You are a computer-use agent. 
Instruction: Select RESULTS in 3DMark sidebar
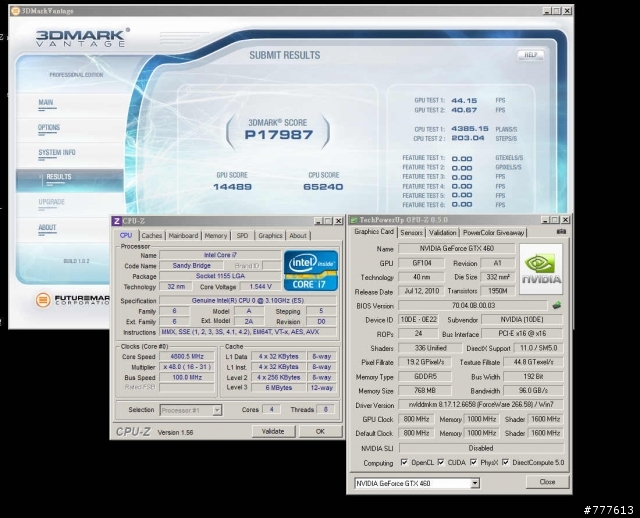point(70,180)
